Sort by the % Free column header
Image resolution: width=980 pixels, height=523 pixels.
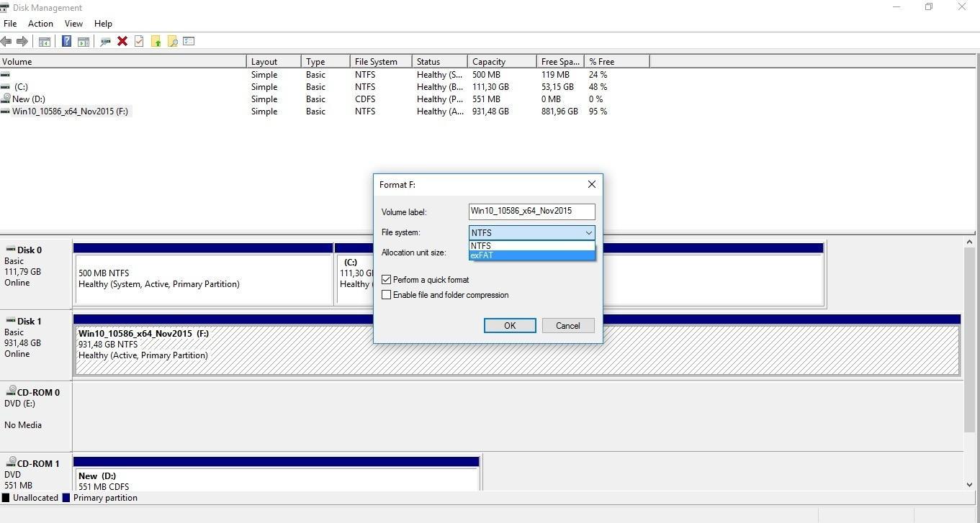(616, 62)
